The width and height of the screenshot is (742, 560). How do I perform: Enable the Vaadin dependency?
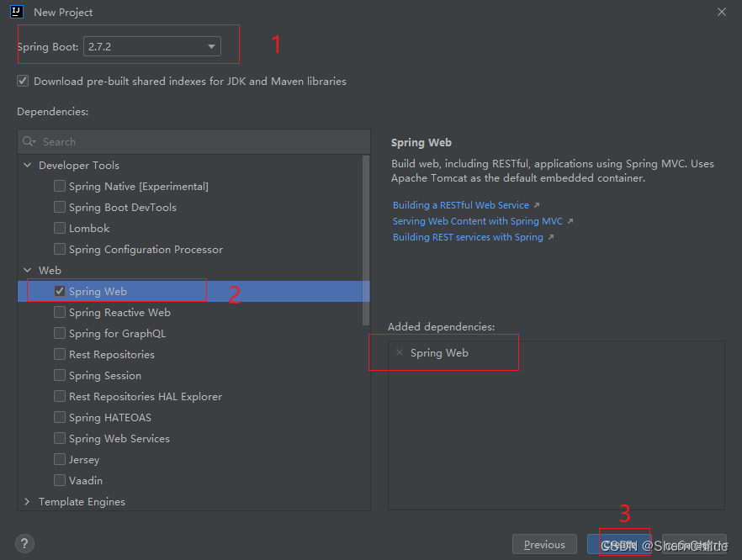point(60,480)
